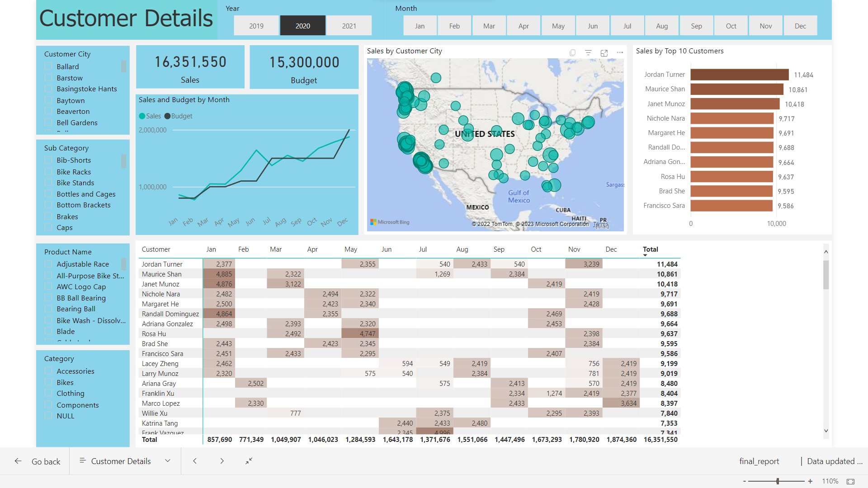Image resolution: width=868 pixels, height=488 pixels.
Task: Click the Microsoft Bing logo on the map
Action: 389,222
